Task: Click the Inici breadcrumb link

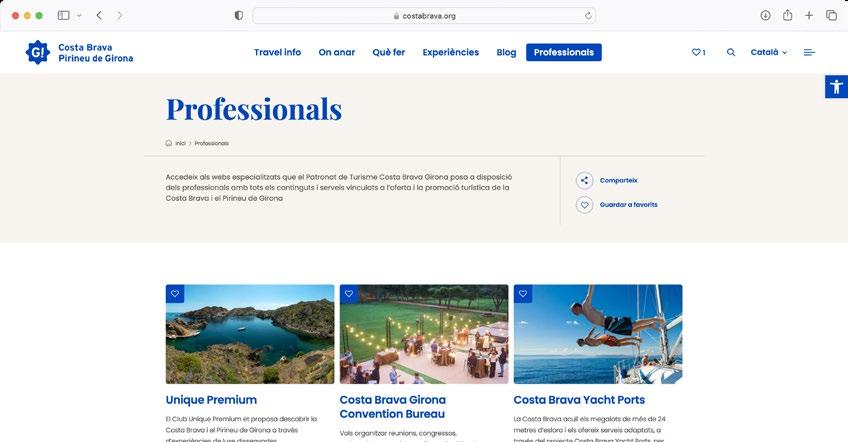Action: 181,143
